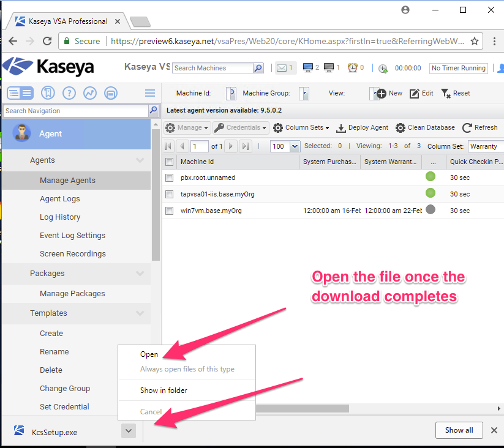
Task: Go to the first page of results
Action: (x=168, y=146)
